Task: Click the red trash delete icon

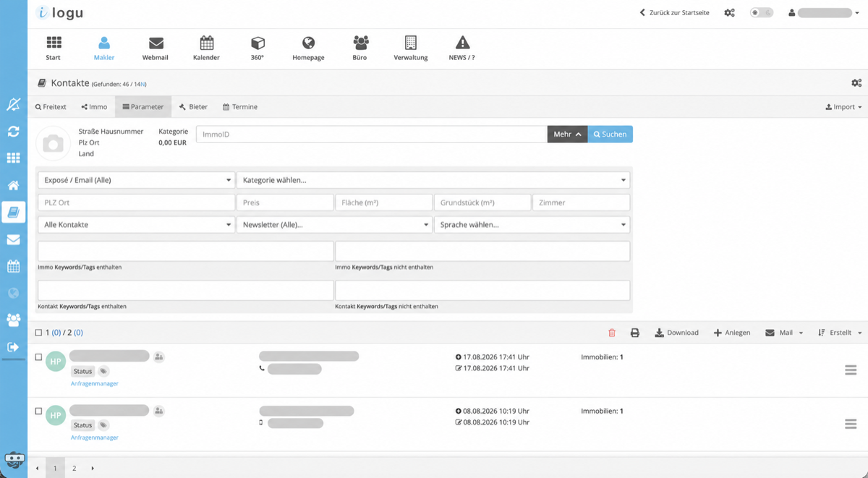Action: [x=612, y=333]
